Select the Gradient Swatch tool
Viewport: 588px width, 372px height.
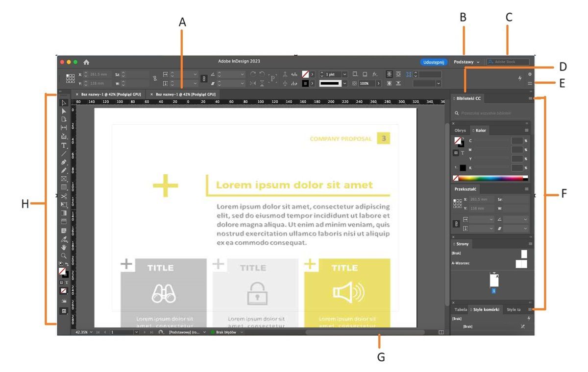[x=64, y=213]
